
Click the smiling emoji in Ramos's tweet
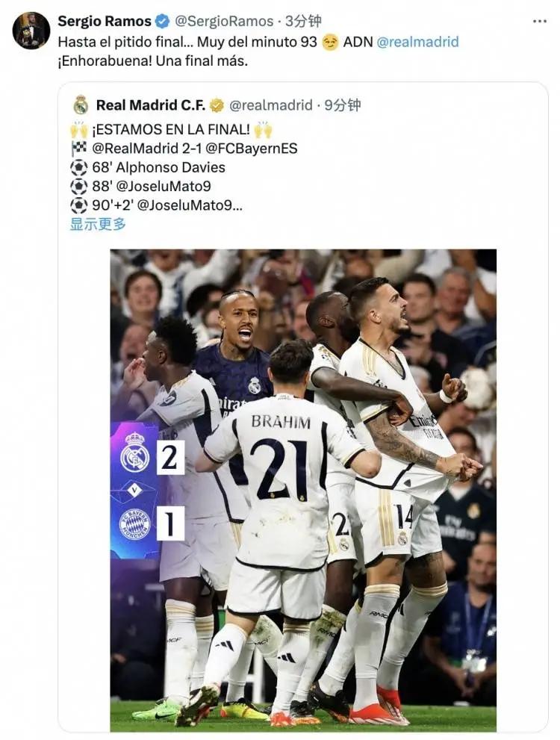330,43
